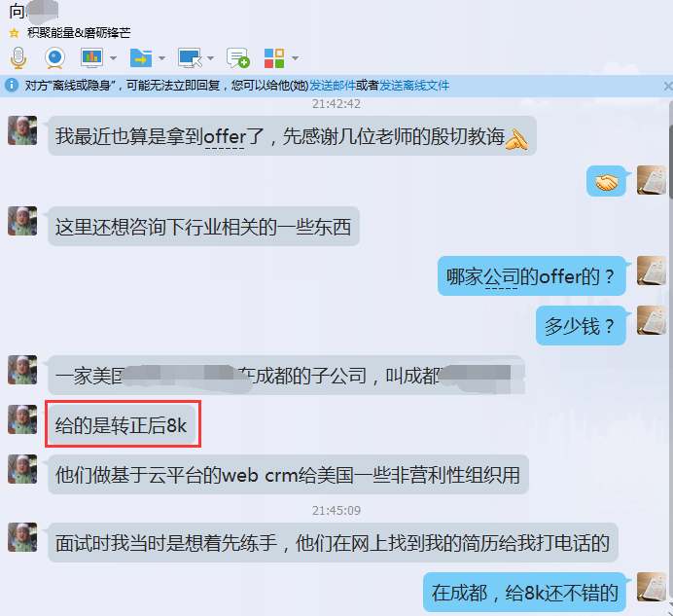Open the remote desktop monitor icon
The image size is (673, 616).
pos(190,58)
